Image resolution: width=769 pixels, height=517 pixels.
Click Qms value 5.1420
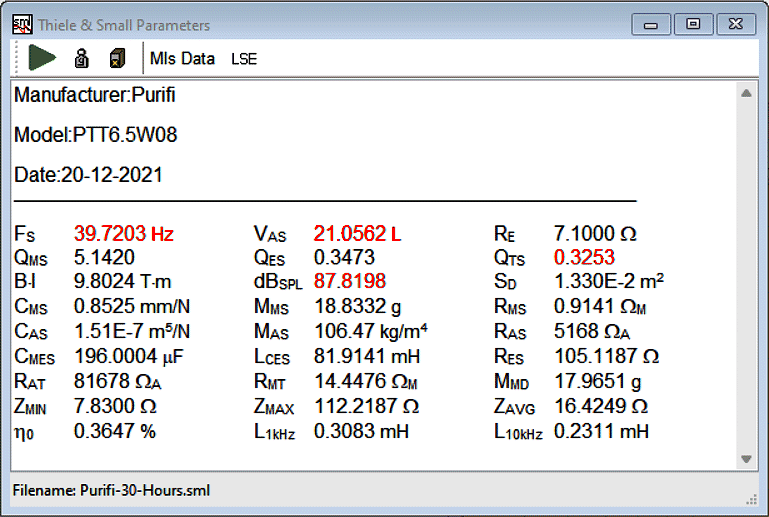tap(104, 258)
